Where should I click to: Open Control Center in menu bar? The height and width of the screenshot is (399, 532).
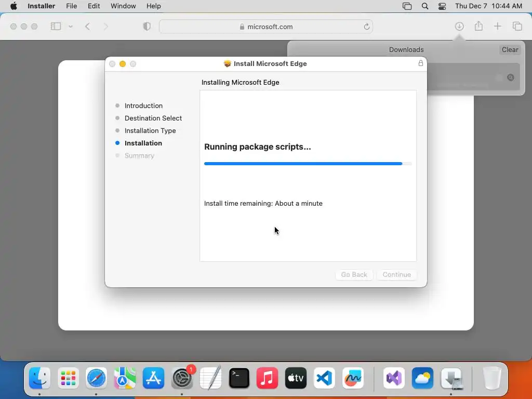tap(442, 6)
